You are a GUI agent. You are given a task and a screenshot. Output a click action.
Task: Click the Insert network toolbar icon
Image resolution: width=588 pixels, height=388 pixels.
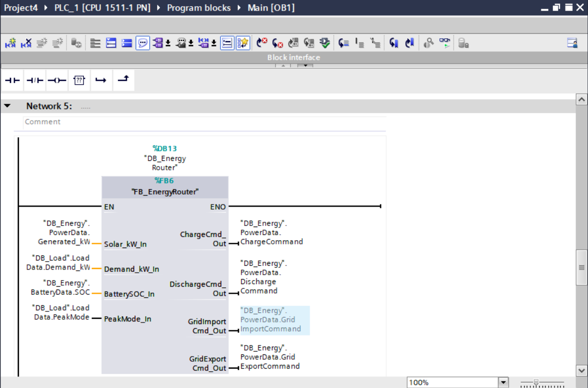[10, 43]
